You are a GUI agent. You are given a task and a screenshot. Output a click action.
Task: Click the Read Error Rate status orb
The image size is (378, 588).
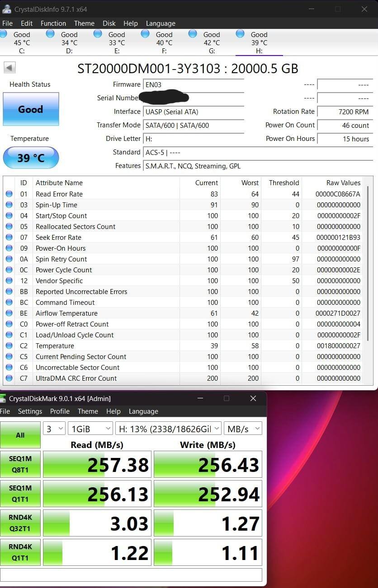tap(9, 194)
